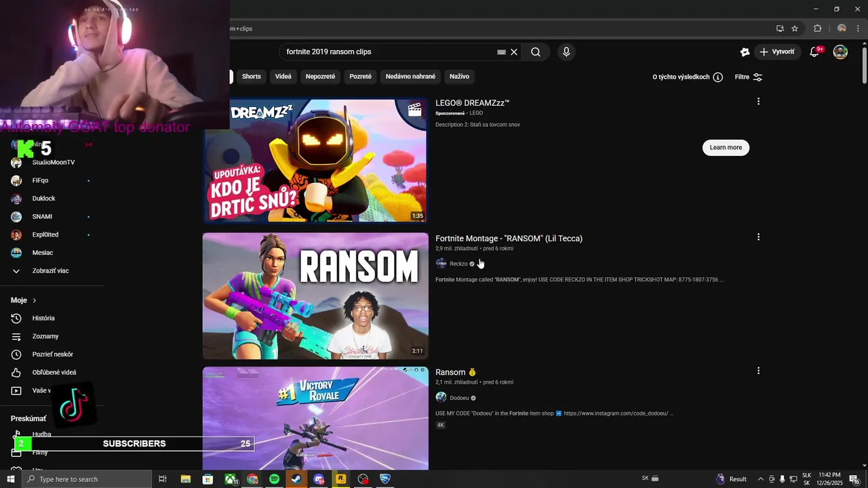
Task: Clear the search query with X
Action: coord(514,52)
